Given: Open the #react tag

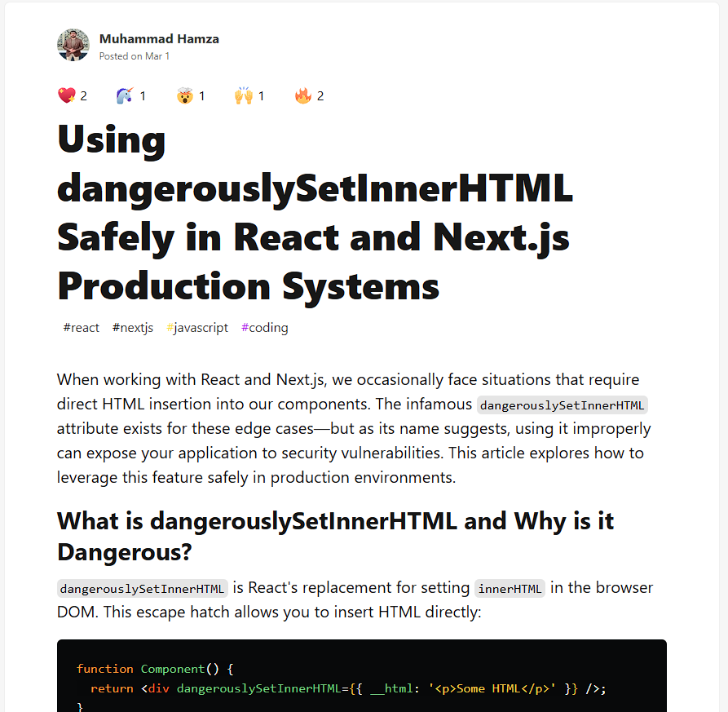Looking at the screenshot, I should [x=81, y=328].
